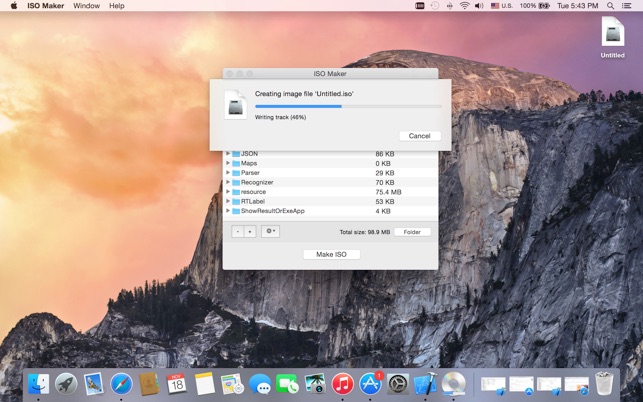This screenshot has width=643, height=402.
Task: Open Finder from the Dock
Action: tap(39, 385)
